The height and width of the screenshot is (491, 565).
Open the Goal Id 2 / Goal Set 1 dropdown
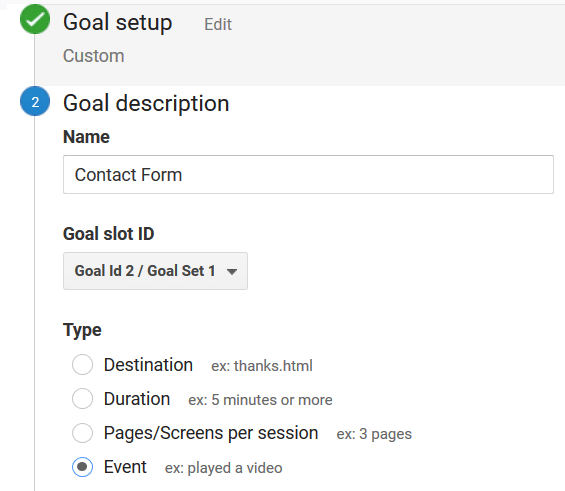tap(155, 271)
